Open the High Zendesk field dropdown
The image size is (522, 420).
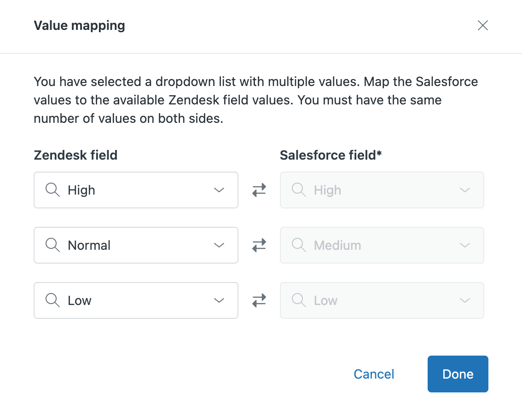click(x=219, y=190)
